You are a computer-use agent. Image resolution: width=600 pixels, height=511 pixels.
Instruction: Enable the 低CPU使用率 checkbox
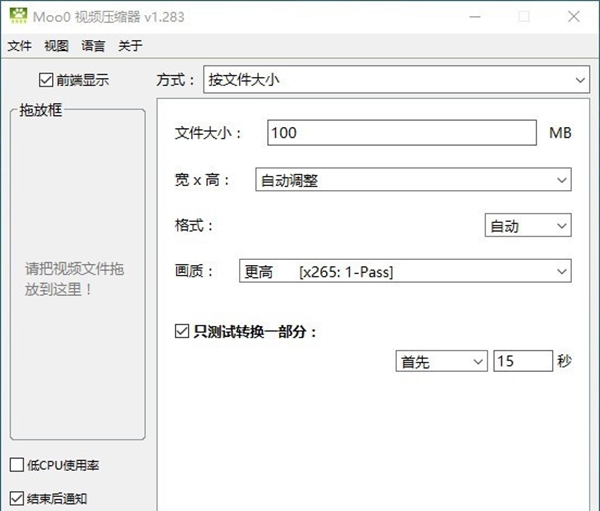[17, 465]
